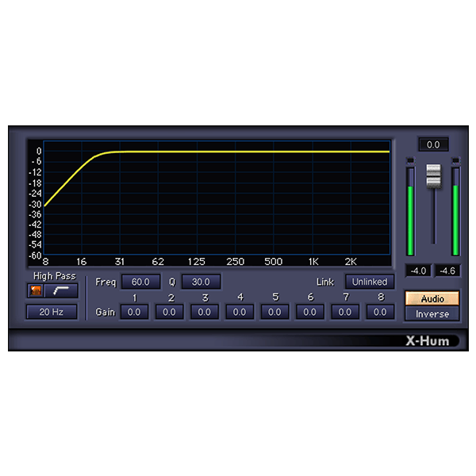This screenshot has width=476, height=476.
Task: Click the left output level meter
Action: point(410,212)
